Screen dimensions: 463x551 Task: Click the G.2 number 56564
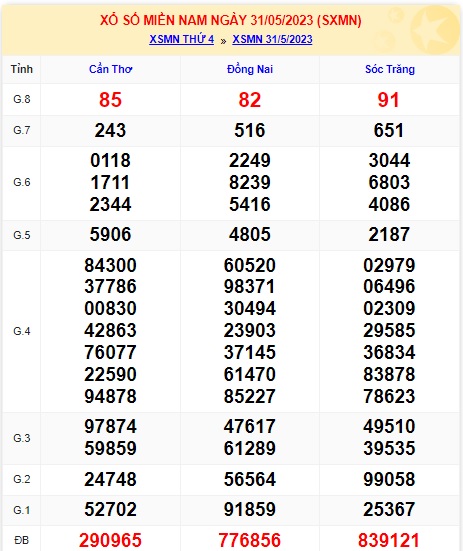(250, 479)
